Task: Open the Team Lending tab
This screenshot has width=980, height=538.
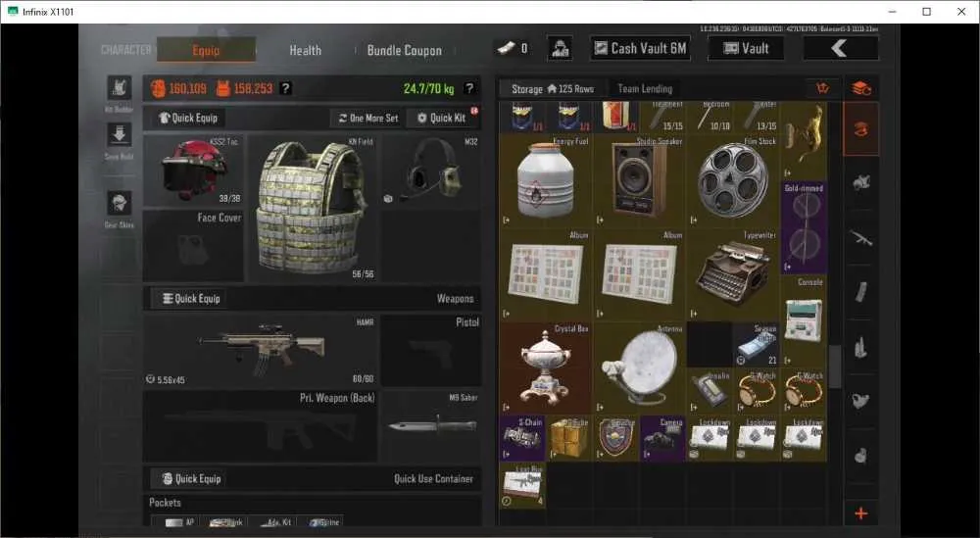Action: tap(645, 89)
